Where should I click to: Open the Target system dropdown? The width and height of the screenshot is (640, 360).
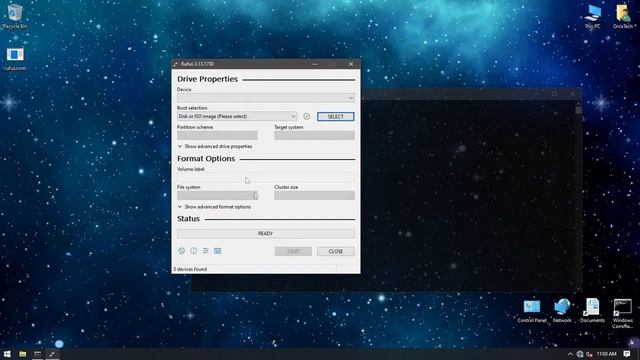314,135
